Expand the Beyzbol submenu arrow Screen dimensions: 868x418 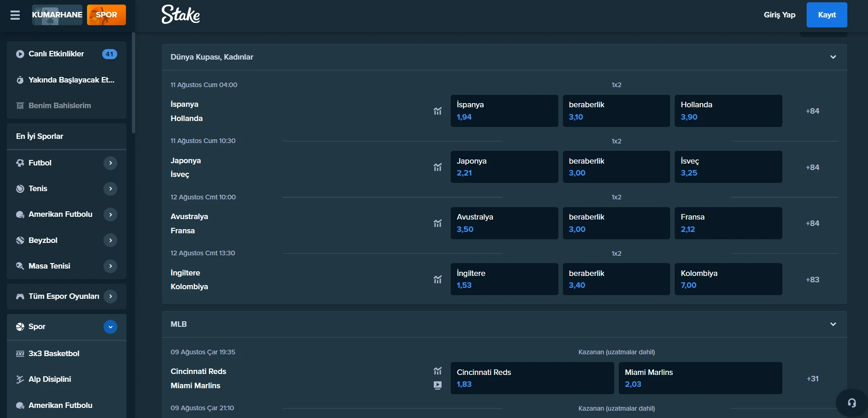click(110, 240)
